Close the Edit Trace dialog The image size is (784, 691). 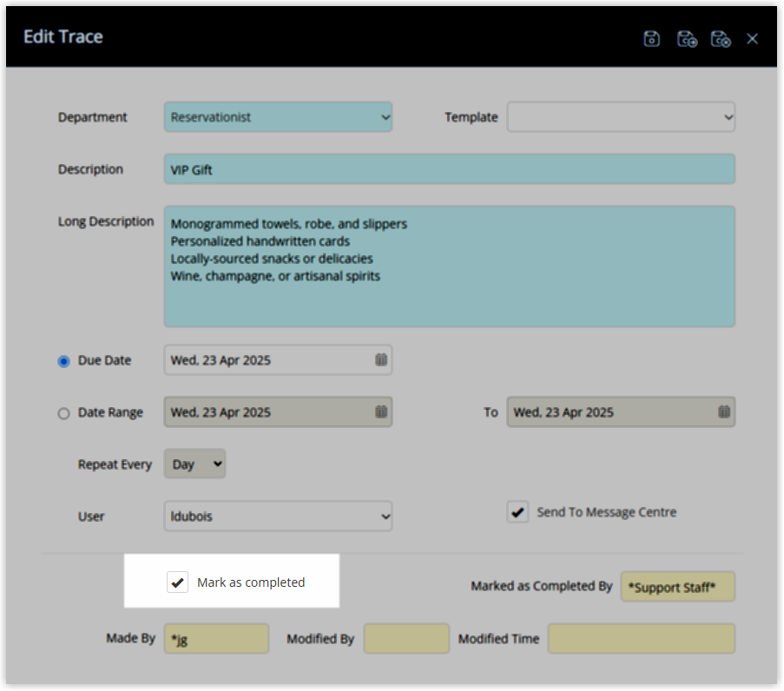752,38
